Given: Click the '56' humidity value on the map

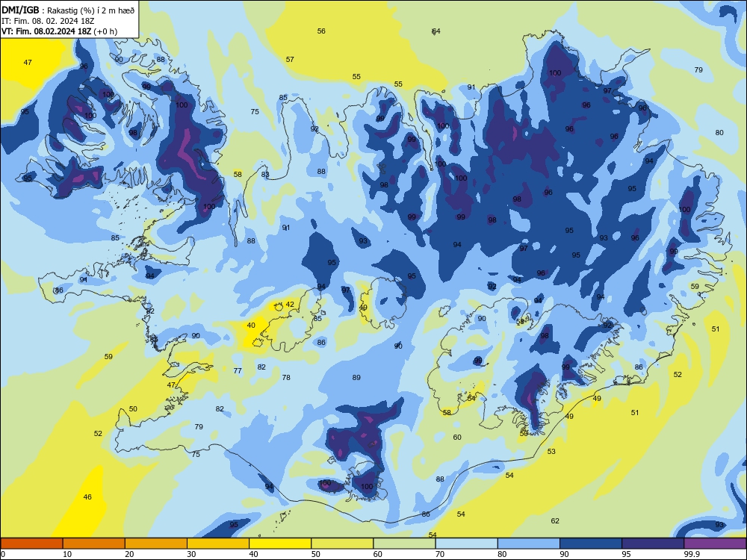Looking at the screenshot, I should (x=321, y=31).
